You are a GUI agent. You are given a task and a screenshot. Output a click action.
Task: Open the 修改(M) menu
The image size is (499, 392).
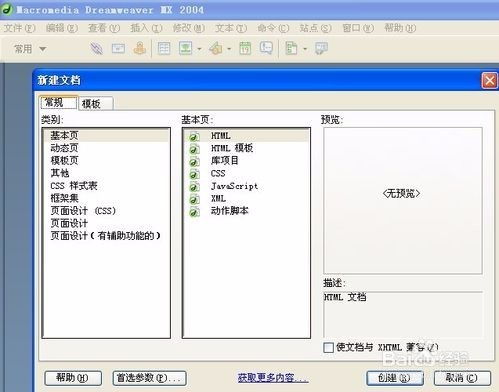click(188, 28)
